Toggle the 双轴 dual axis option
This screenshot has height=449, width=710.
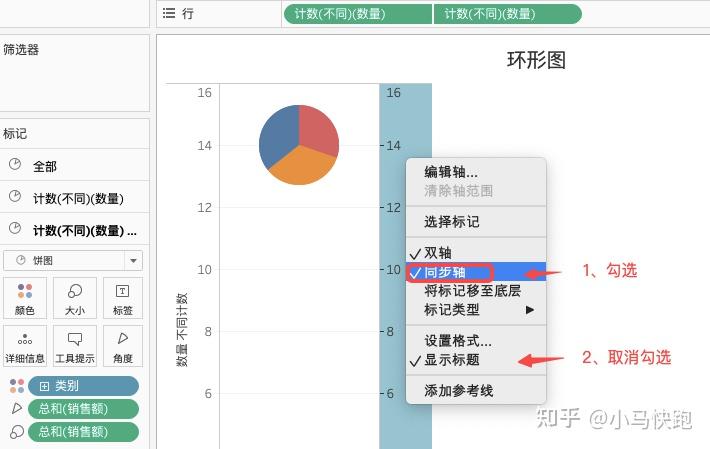coord(476,253)
